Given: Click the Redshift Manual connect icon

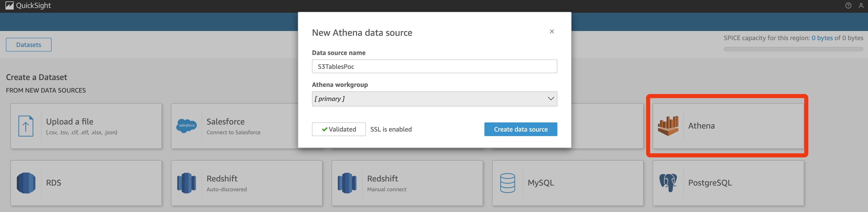Looking at the screenshot, I should [x=347, y=183].
